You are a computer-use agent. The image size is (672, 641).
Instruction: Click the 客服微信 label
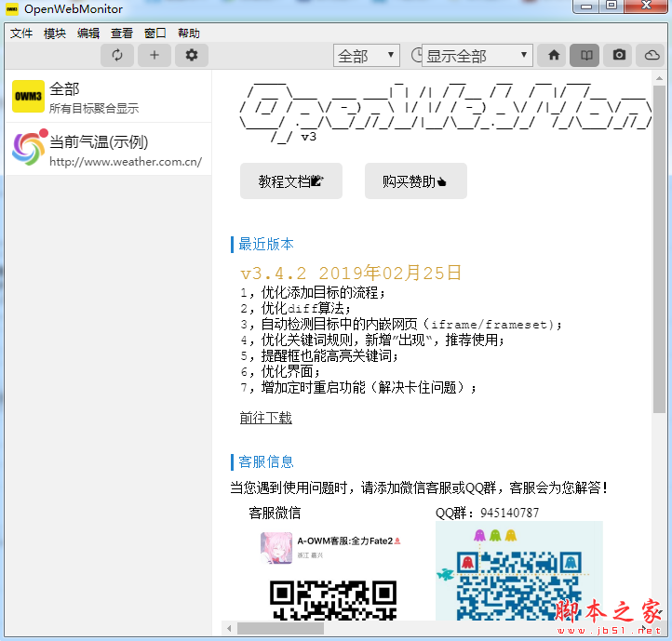(x=275, y=513)
